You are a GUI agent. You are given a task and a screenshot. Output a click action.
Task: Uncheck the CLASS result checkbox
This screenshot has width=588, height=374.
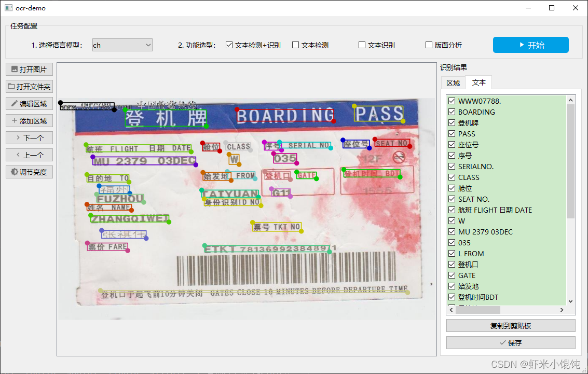(x=452, y=177)
